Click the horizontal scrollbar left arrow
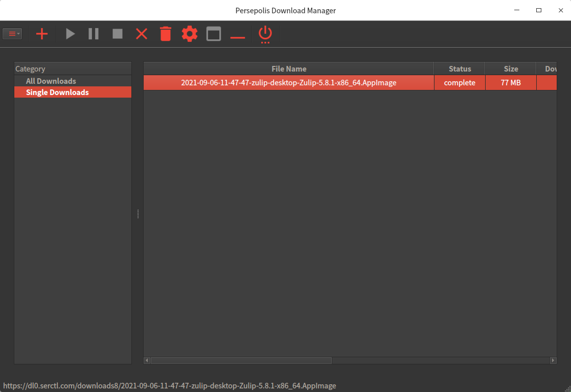This screenshot has height=392, width=571. click(147, 360)
